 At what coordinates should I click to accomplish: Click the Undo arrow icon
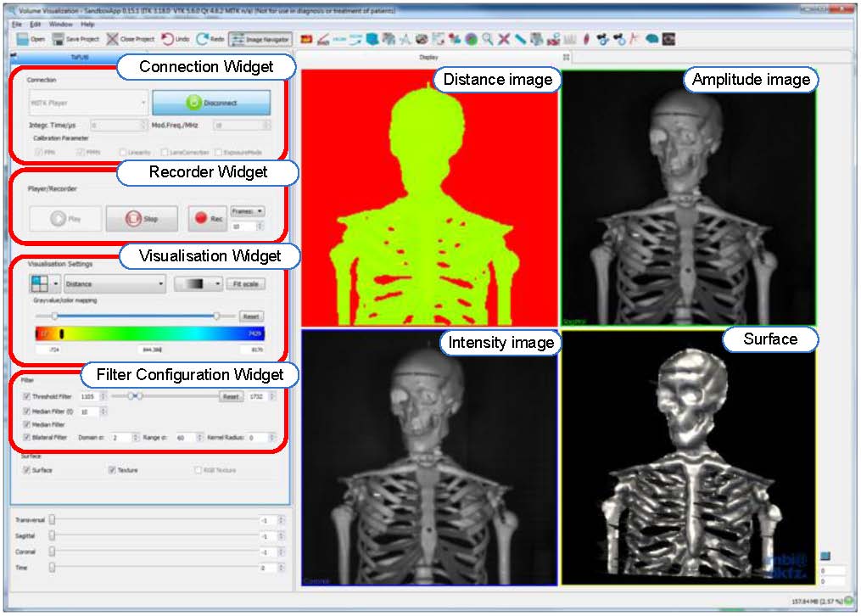(168, 39)
